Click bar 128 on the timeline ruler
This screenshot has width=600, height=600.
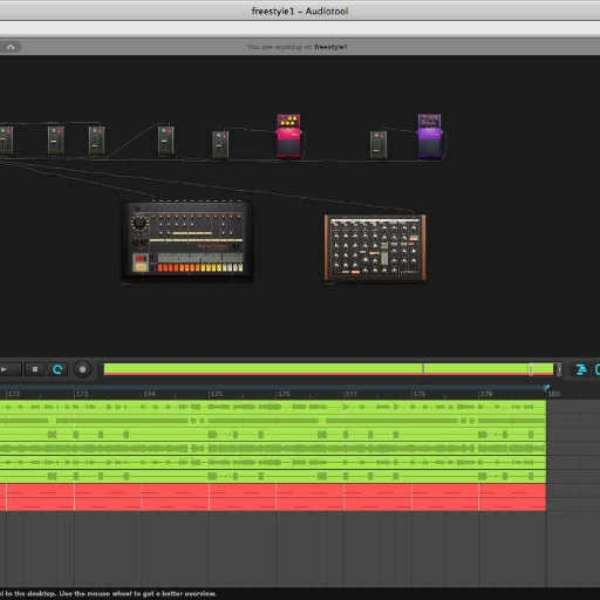[x=419, y=394]
